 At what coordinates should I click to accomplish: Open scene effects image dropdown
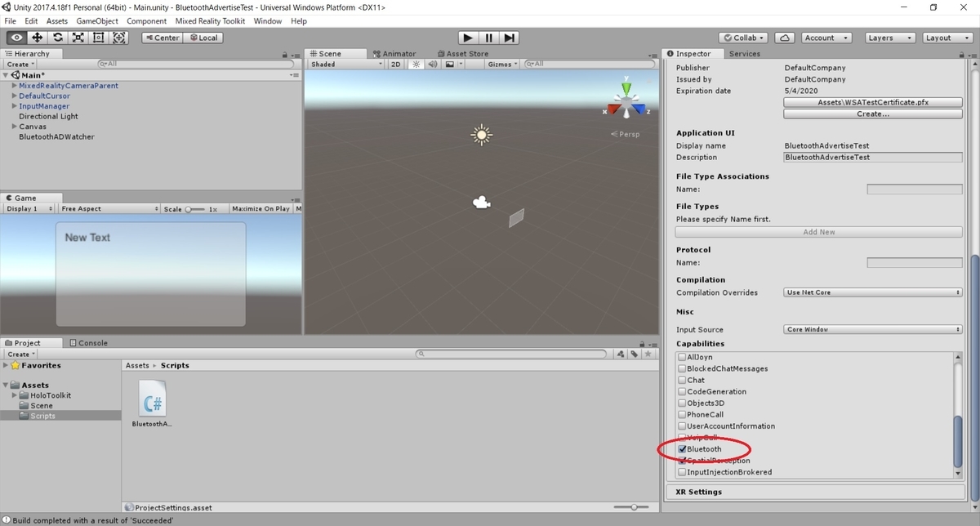click(454, 64)
